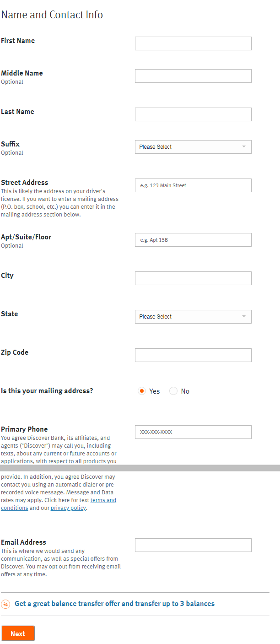Viewport: 280px width, 644px height.
Task: Click the Middle Name input field
Action: [193, 76]
